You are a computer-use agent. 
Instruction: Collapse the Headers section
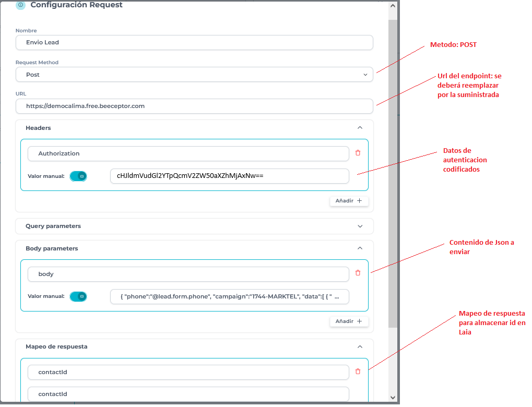[360, 128]
